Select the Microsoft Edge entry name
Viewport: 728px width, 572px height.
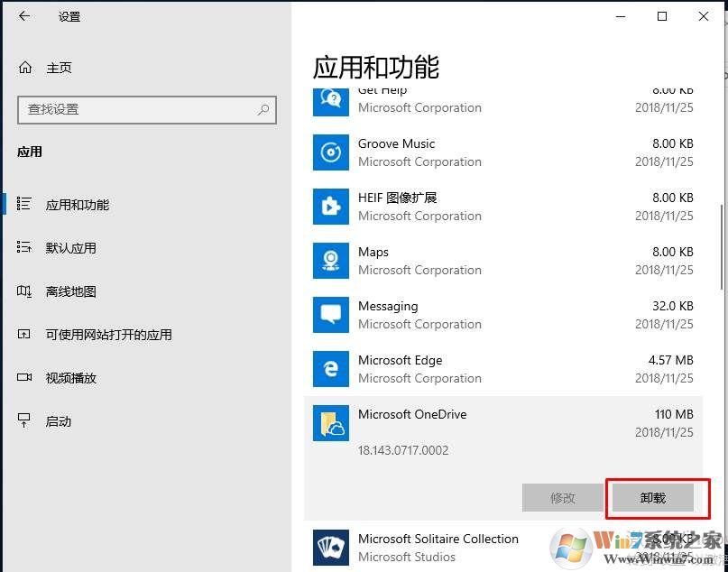click(400, 360)
